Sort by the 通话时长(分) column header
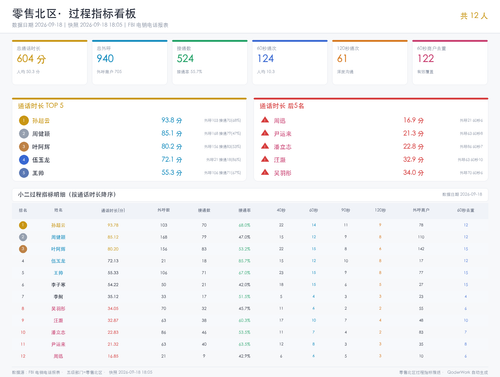500x377 pixels. pyautogui.click(x=113, y=210)
